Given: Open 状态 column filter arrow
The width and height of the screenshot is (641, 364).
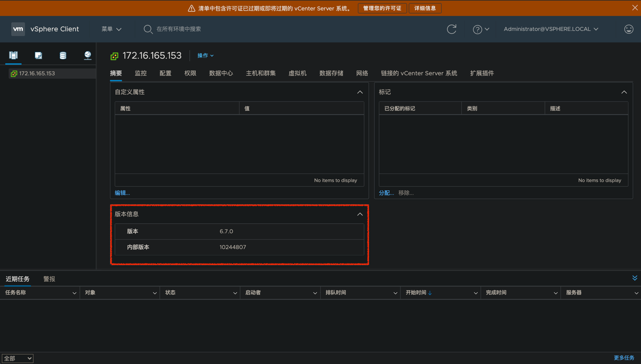Looking at the screenshot, I should pos(235,293).
